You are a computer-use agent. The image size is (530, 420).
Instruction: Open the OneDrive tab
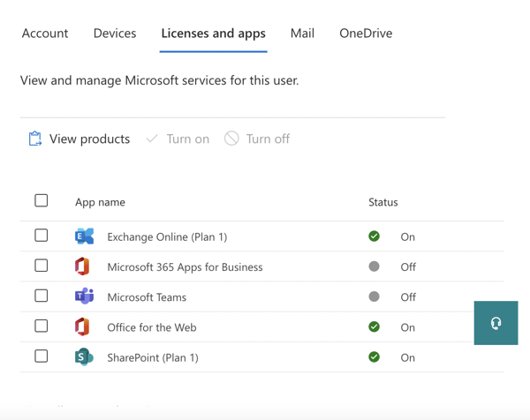click(x=366, y=34)
